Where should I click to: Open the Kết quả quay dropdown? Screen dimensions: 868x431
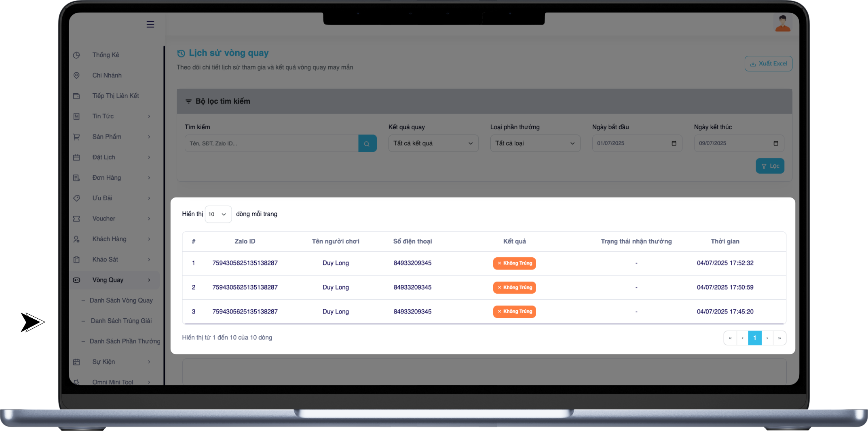click(x=433, y=143)
